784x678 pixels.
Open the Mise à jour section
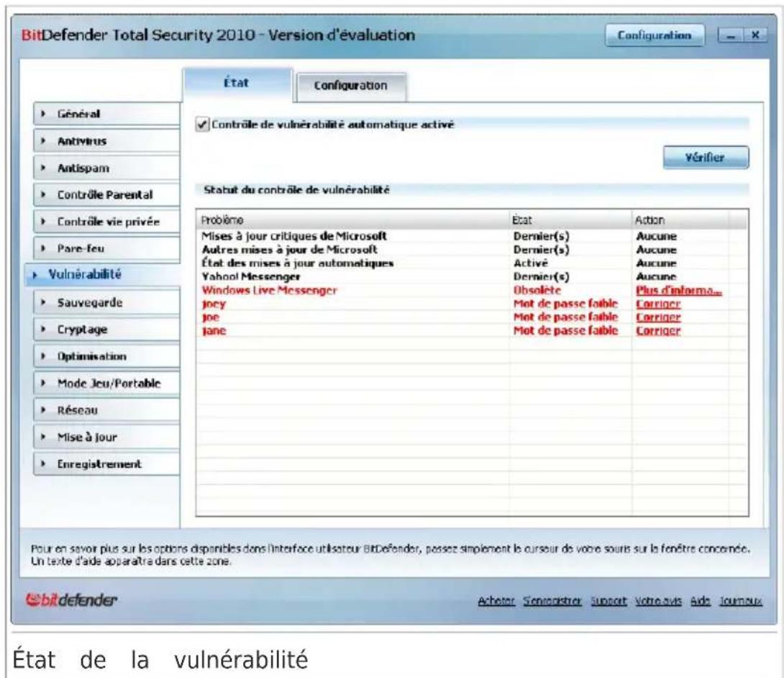click(106, 438)
